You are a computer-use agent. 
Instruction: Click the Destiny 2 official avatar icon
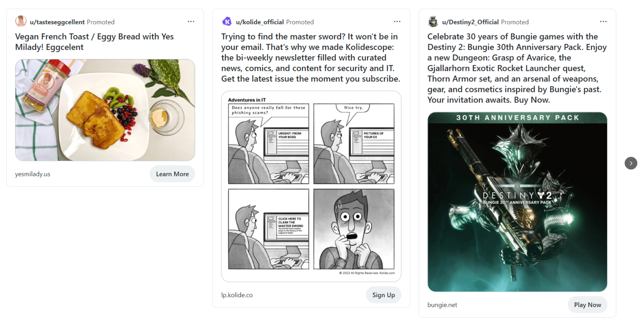433,21
